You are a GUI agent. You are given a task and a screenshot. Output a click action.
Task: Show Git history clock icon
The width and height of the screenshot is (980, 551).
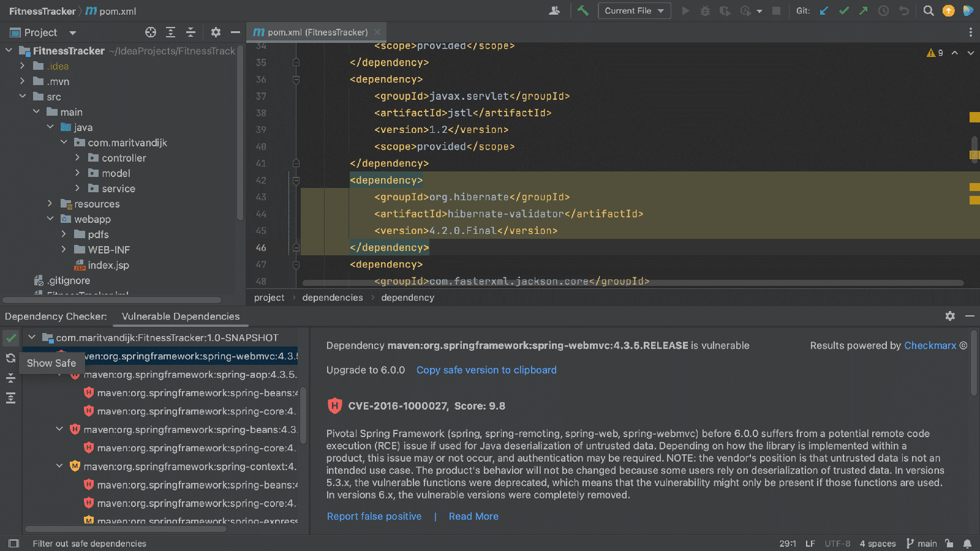883,10
